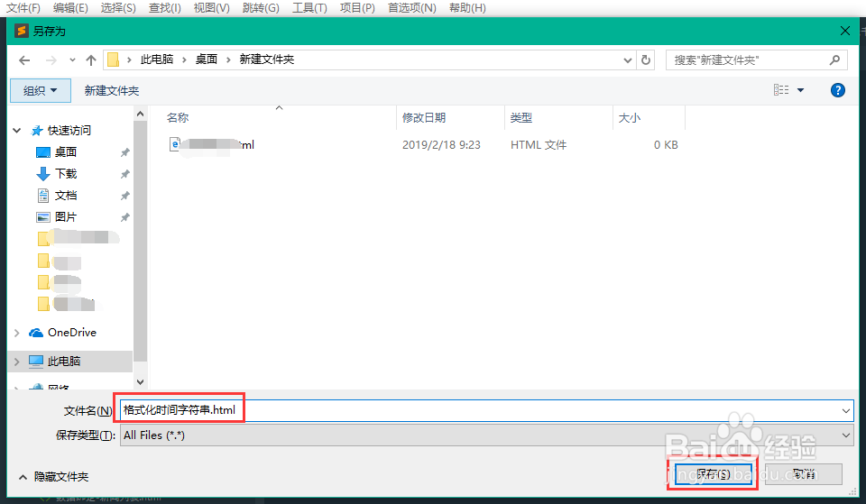
Task: Unpin 桌面 via its pin icon
Action: pyautogui.click(x=124, y=152)
